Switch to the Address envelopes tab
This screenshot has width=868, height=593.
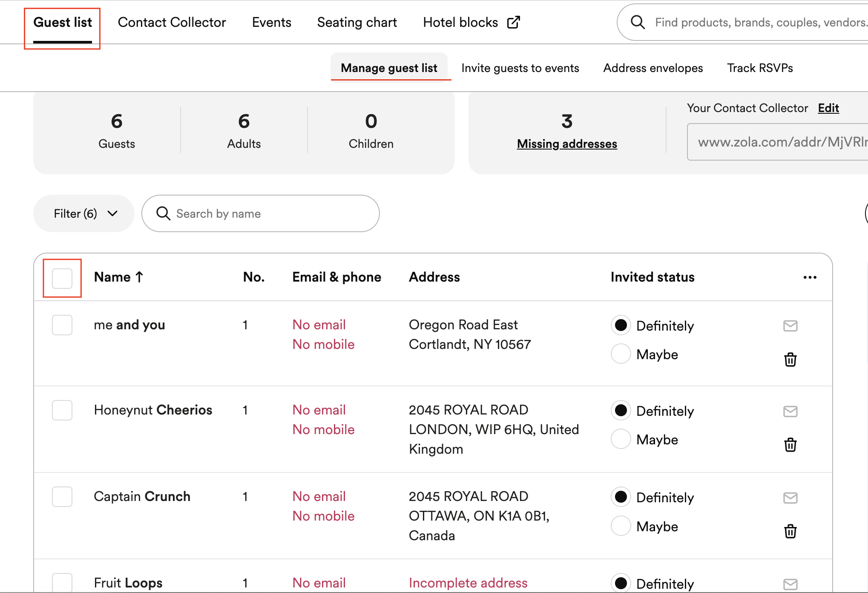click(653, 68)
